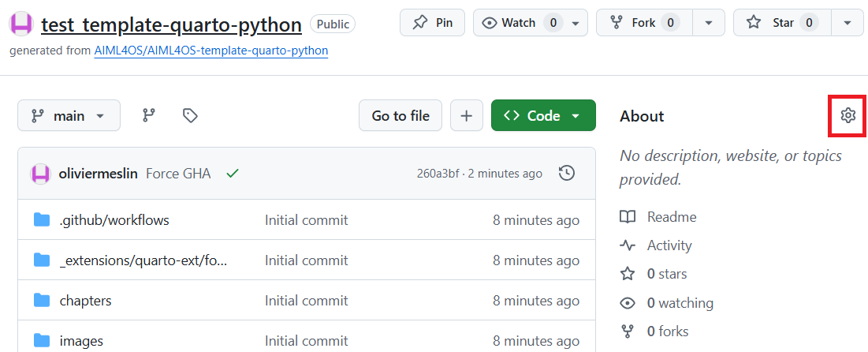
Task: Open the main branch selector dropdown
Action: pos(69,115)
